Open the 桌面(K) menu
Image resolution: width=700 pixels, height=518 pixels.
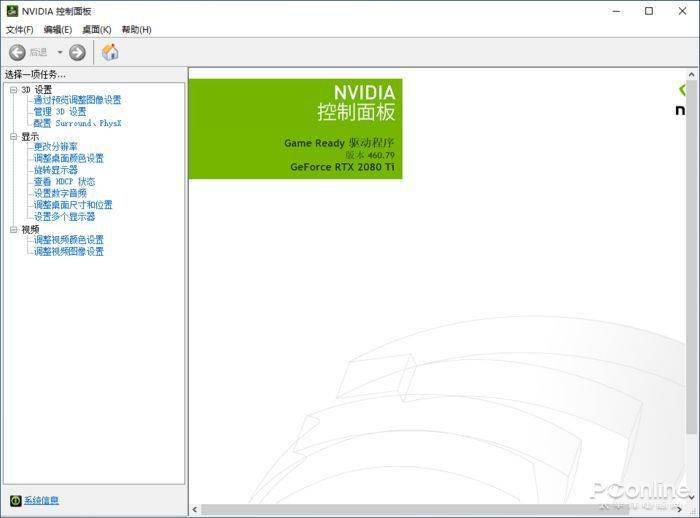(x=97, y=29)
